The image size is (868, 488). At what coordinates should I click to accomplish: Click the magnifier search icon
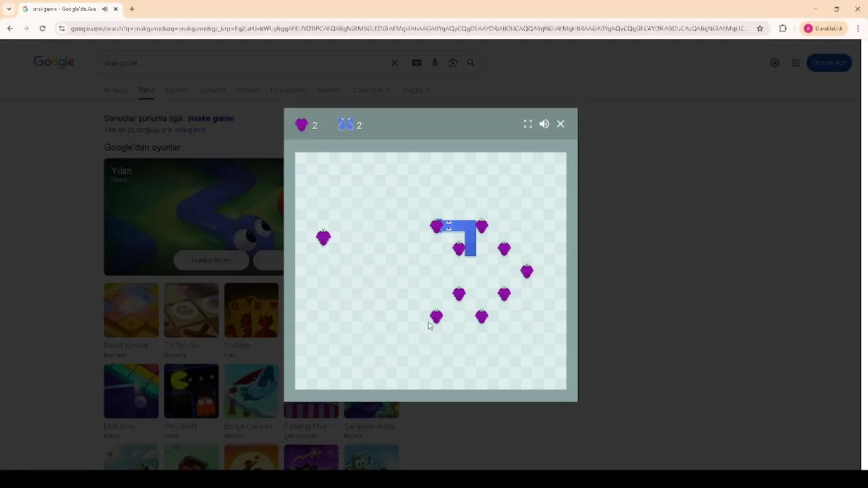click(471, 63)
